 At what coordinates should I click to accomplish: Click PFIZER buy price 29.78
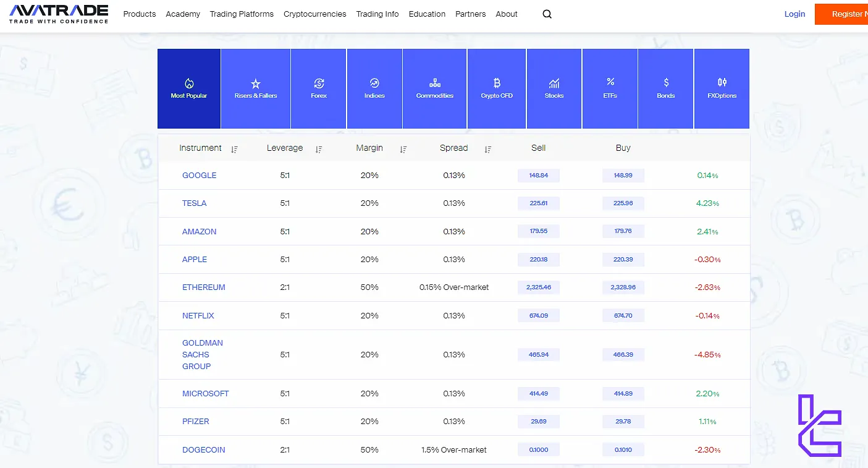click(623, 422)
